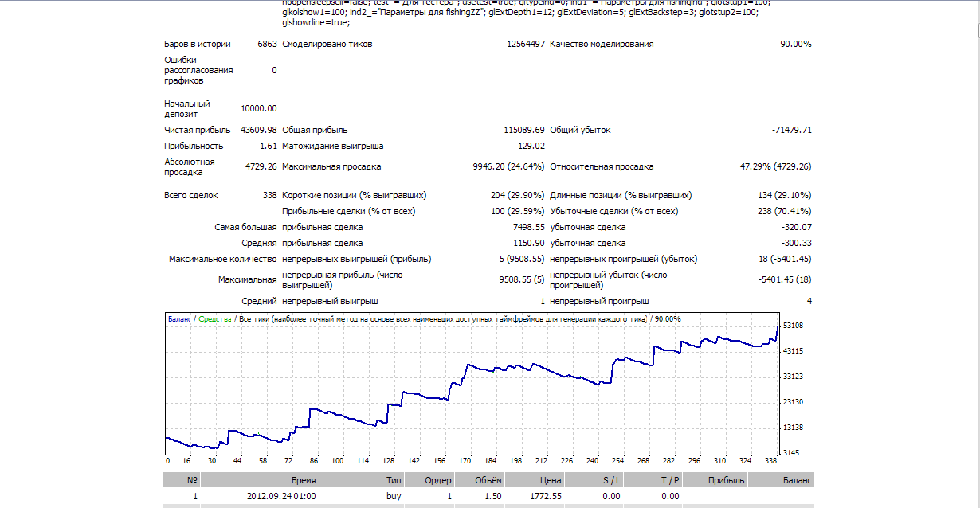Click 'Максимальное количество' row label
Image resolution: width=980 pixels, height=508 pixels.
coord(223,259)
